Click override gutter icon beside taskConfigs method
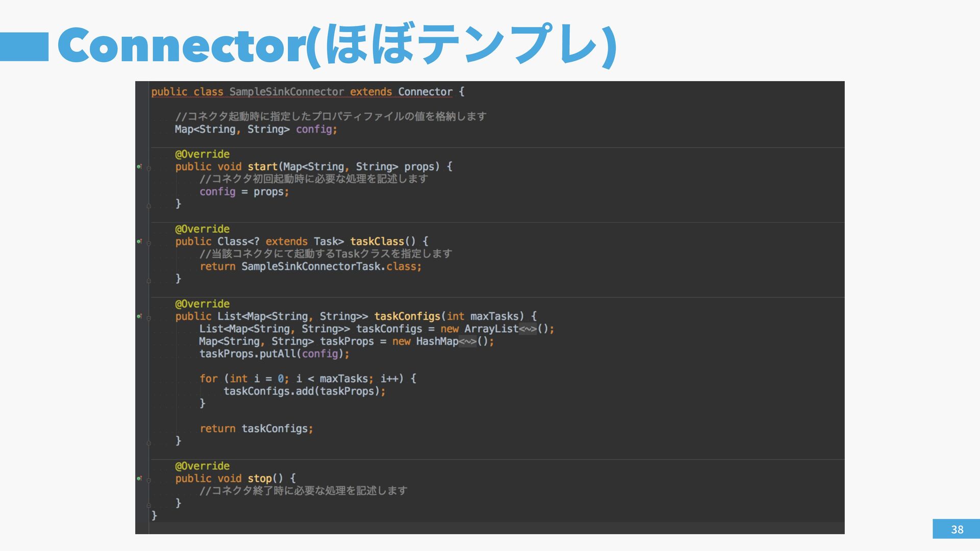The image size is (980, 551). tap(139, 316)
